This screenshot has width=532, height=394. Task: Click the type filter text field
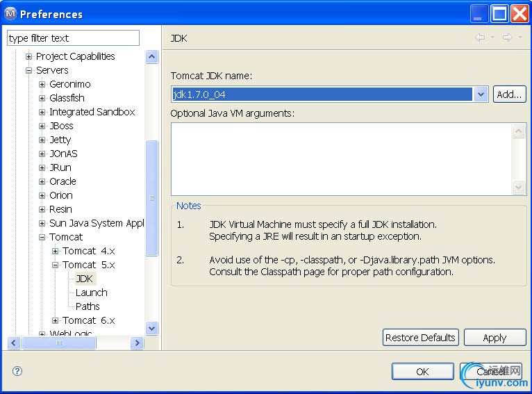pyautogui.click(x=73, y=38)
